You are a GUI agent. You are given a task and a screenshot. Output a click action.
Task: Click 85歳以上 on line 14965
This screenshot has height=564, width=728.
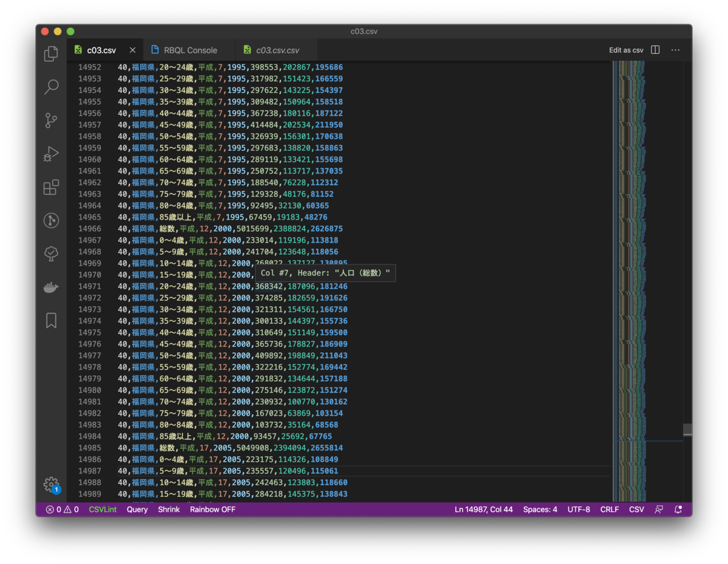[x=175, y=217]
